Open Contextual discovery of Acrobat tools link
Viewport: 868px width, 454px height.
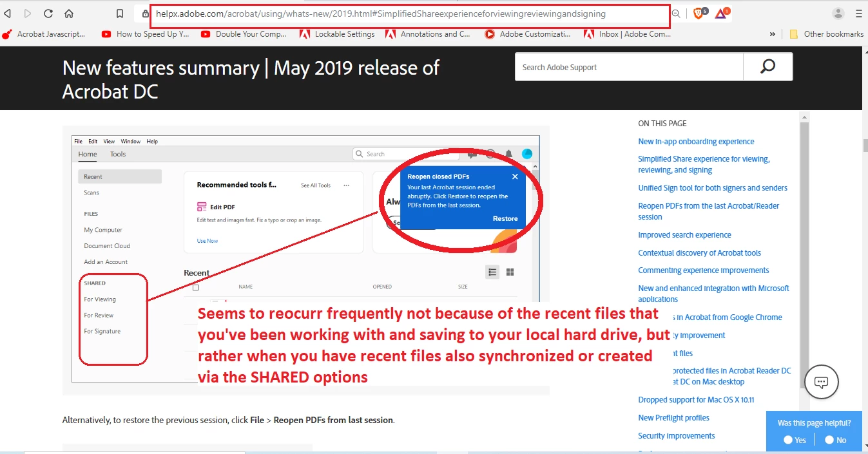tap(699, 253)
